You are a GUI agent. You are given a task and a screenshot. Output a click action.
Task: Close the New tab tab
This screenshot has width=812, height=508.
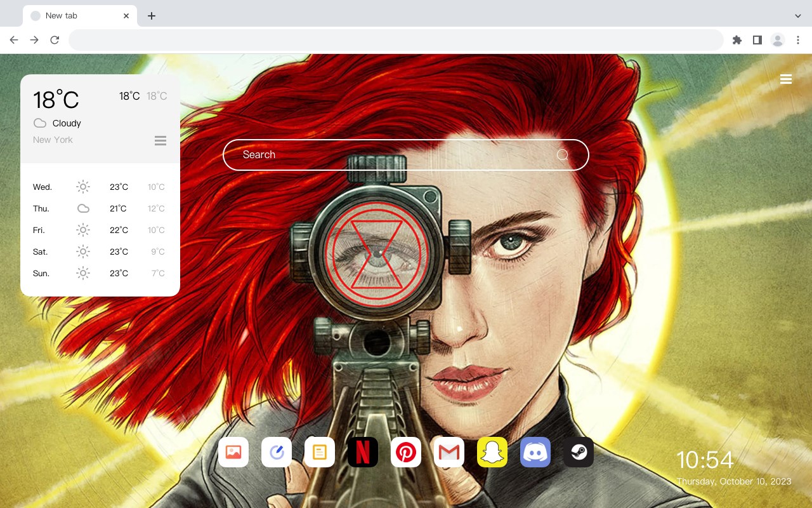126,16
